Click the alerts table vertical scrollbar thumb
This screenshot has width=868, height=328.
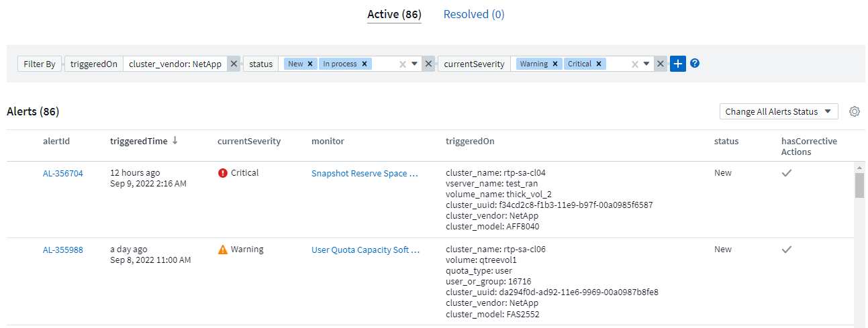pos(859,185)
